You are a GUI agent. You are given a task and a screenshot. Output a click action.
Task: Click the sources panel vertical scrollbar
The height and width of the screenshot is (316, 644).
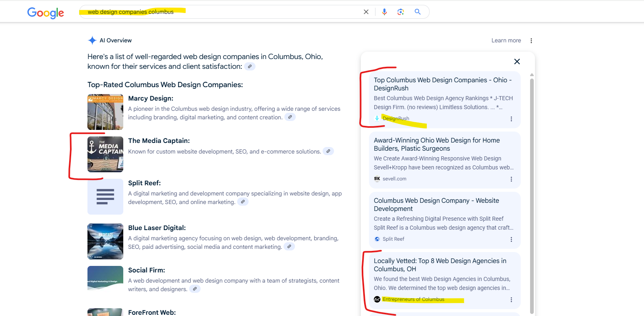pos(532,195)
